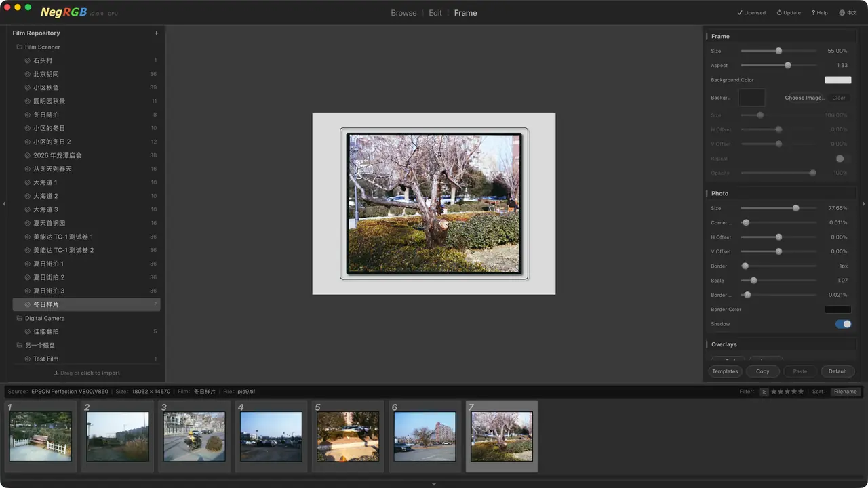Open the Background Color swatch
Viewport: 868px width, 488px height.
(x=838, y=80)
